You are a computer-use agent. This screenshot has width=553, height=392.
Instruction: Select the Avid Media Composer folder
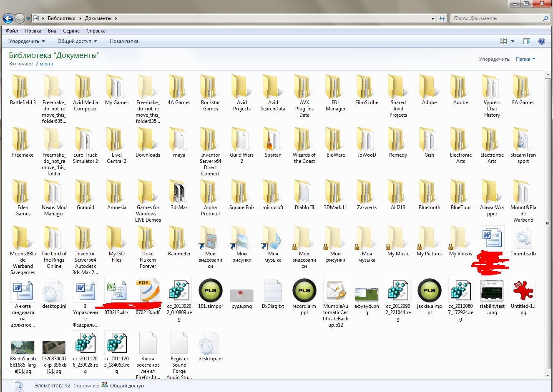(x=85, y=92)
